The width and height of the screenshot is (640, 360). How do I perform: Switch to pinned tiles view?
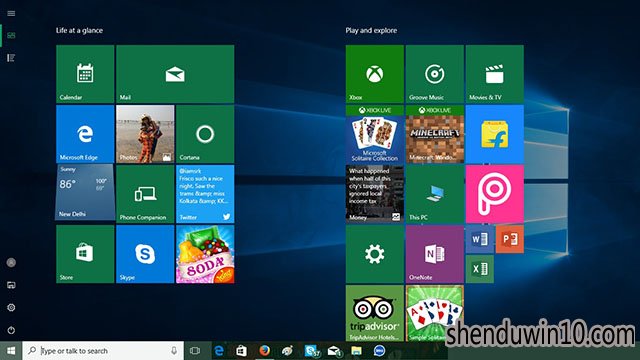[x=11, y=36]
